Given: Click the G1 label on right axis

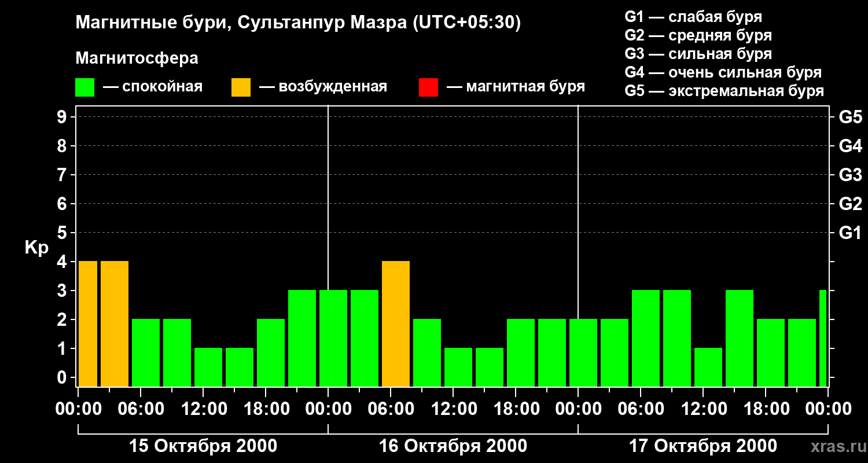Looking at the screenshot, I should pyautogui.click(x=850, y=233).
